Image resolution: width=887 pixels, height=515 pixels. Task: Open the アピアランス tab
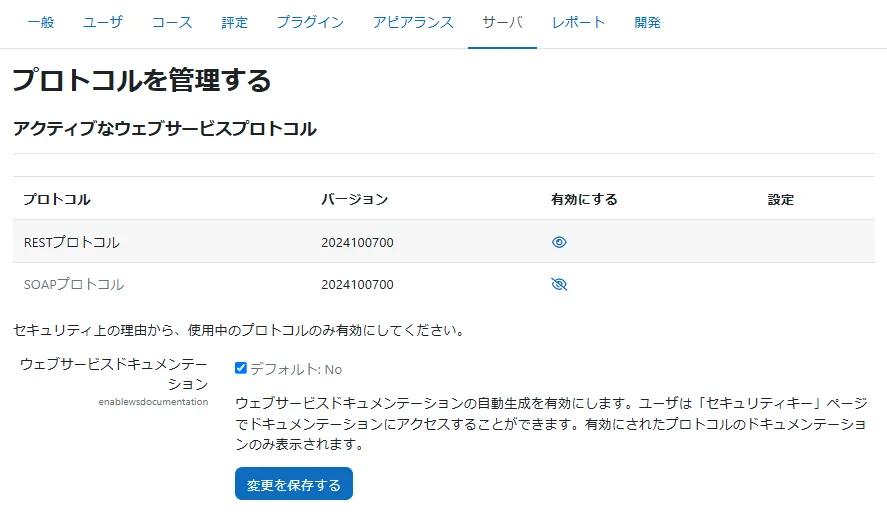[413, 23]
